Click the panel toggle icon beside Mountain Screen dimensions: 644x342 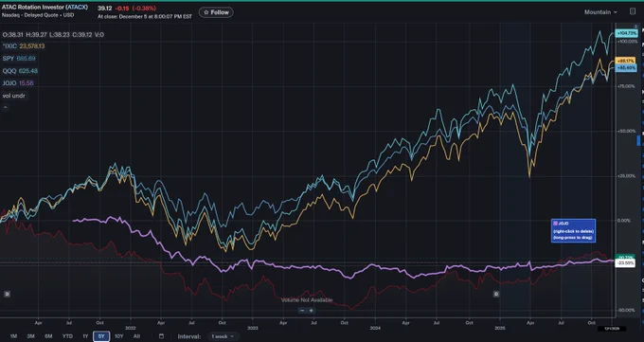pyautogui.click(x=633, y=12)
